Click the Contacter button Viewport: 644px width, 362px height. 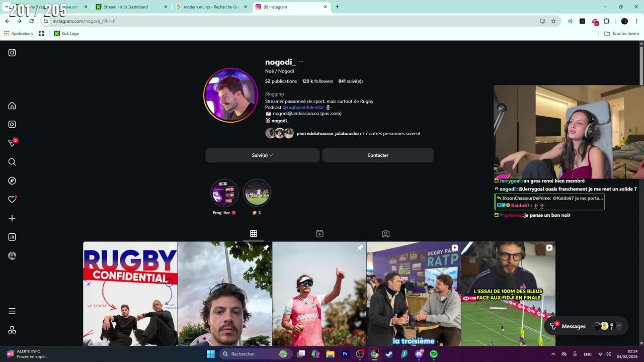click(x=378, y=155)
